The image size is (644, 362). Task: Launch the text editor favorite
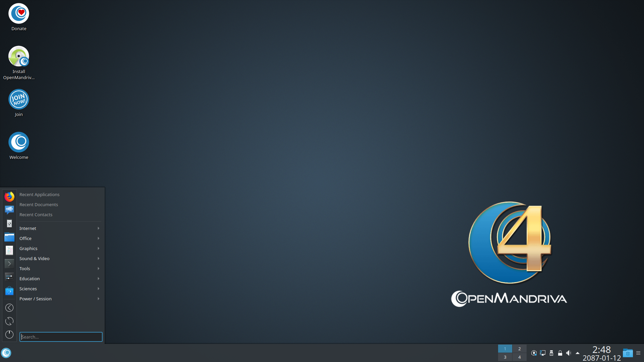point(9,250)
